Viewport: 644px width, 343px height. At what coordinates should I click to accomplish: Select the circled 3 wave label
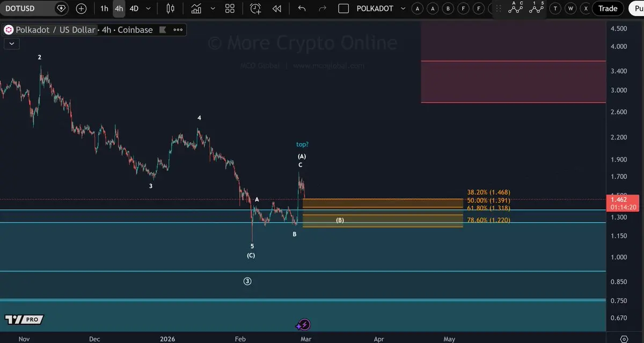247,281
